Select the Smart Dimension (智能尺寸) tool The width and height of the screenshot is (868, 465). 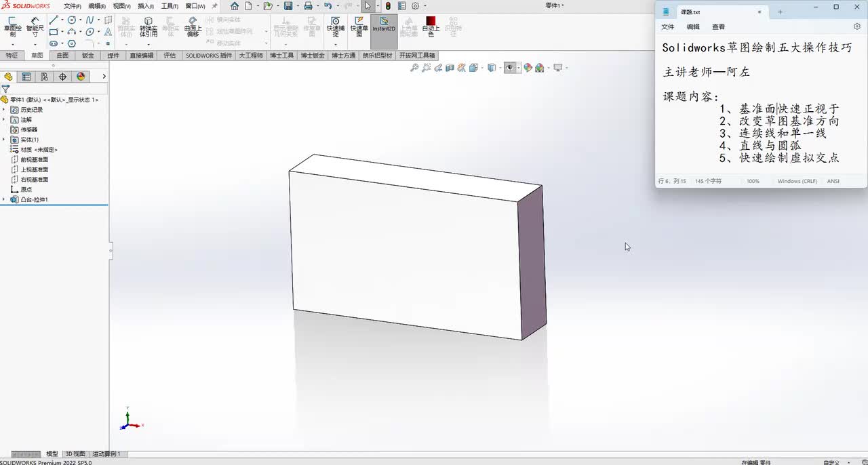point(35,27)
